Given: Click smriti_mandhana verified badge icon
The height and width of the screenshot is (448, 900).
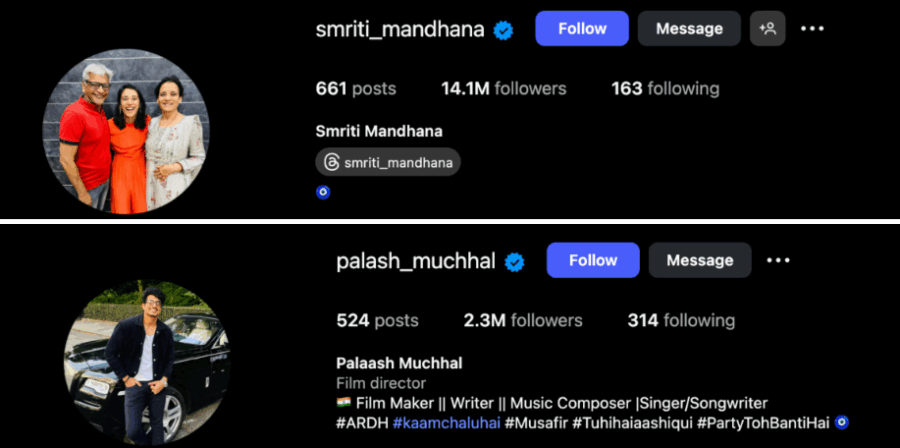Looking at the screenshot, I should pos(503,30).
